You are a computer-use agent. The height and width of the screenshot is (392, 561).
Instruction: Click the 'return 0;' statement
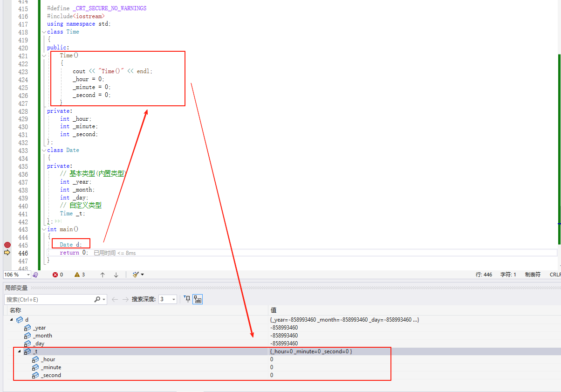tap(74, 253)
